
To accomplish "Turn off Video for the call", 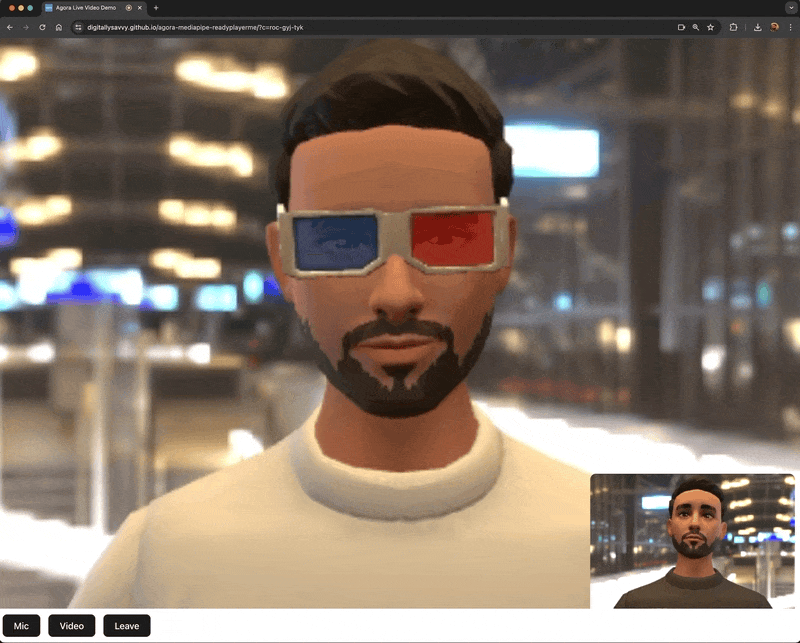I will coord(70,624).
